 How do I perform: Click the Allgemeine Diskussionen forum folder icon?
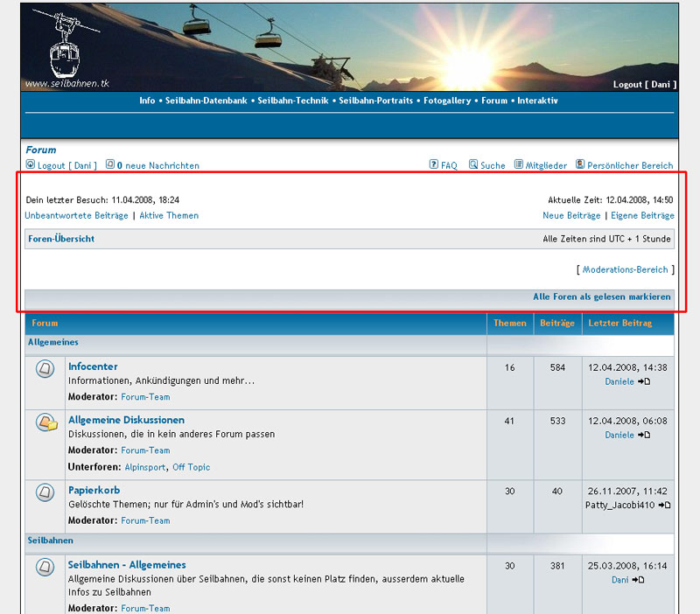point(45,423)
